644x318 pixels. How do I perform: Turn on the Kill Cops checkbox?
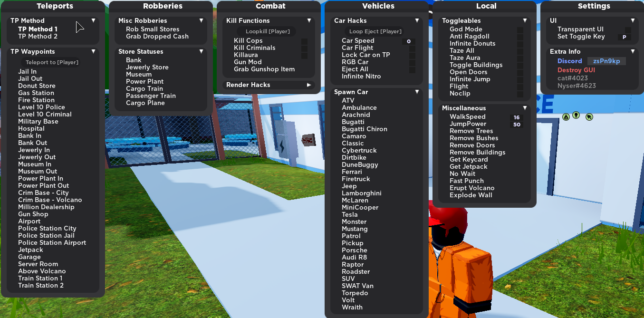click(x=304, y=41)
